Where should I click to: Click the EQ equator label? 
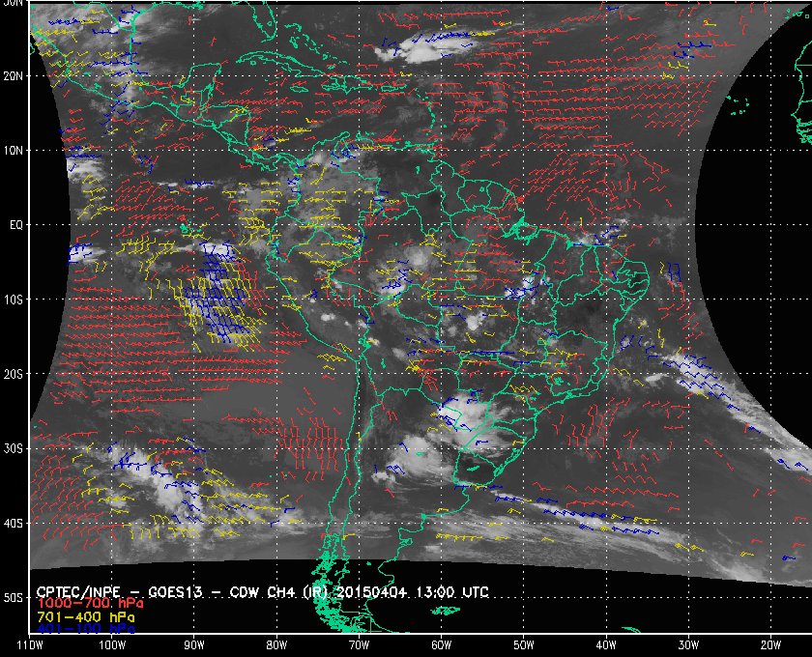16,225
